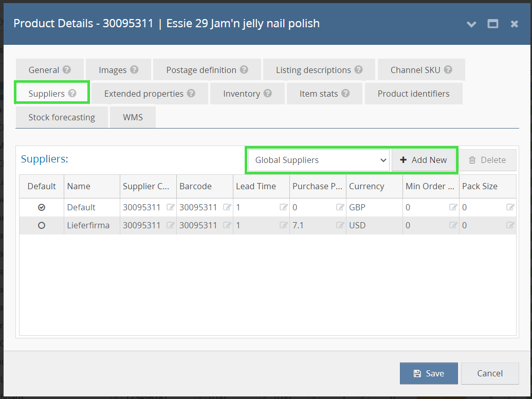Switch to the Stock forecasting tab
This screenshot has width=532, height=399.
pos(62,117)
